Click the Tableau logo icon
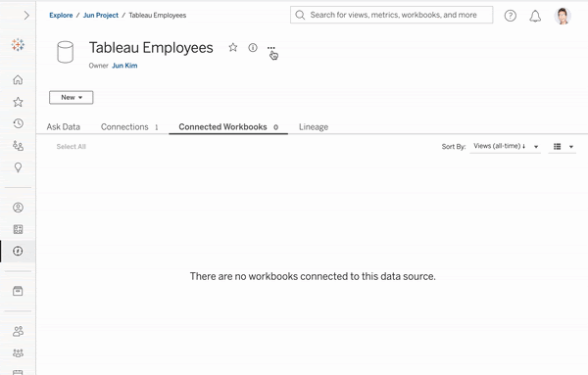 point(18,45)
